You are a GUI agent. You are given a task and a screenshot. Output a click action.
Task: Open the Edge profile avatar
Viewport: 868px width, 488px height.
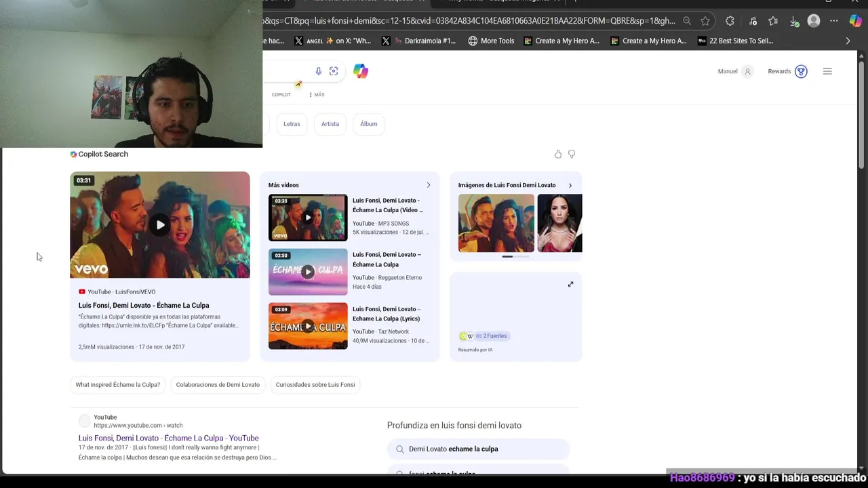coord(814,21)
